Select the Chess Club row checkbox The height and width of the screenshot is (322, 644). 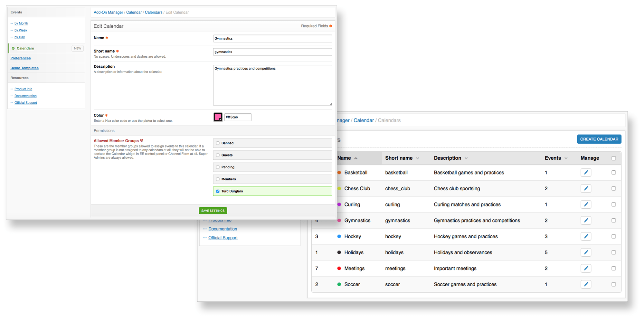click(x=613, y=188)
